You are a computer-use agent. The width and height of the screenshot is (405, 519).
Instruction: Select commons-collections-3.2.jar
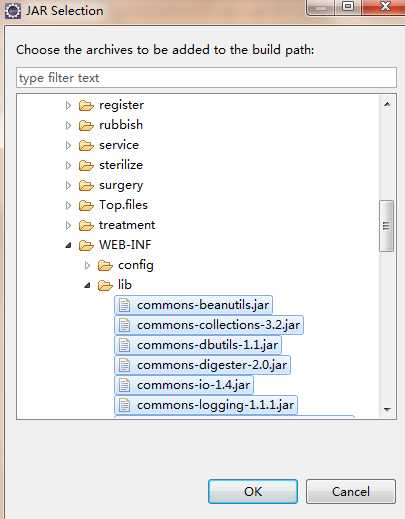coord(209,325)
